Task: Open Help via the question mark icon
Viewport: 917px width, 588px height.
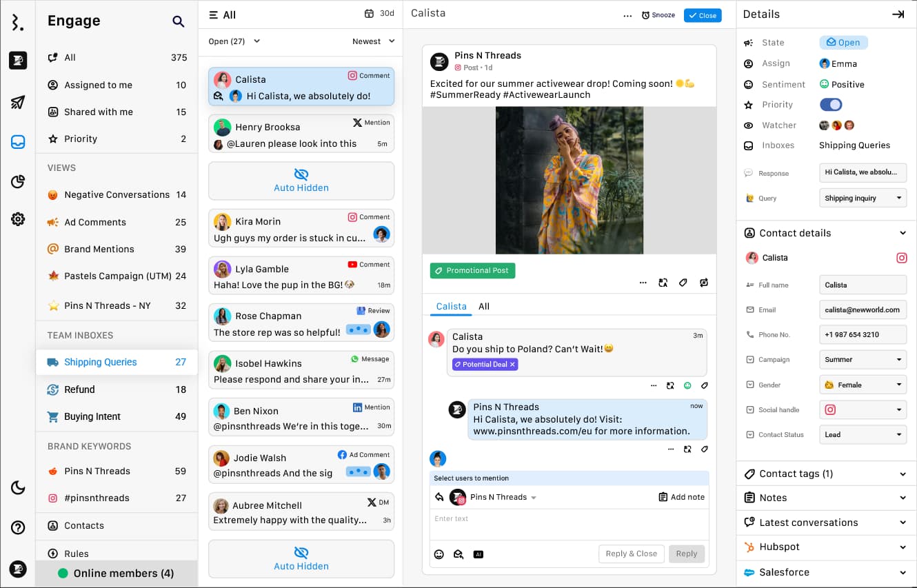Action: coord(17,527)
